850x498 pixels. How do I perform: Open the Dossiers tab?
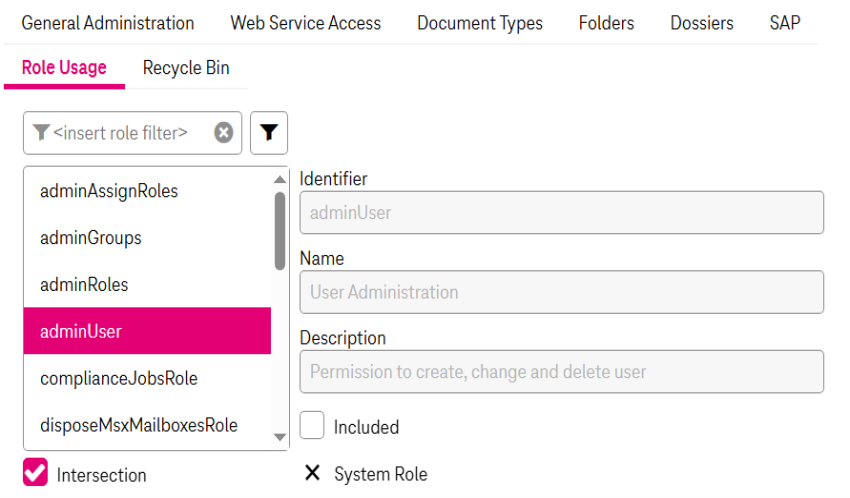click(x=701, y=22)
